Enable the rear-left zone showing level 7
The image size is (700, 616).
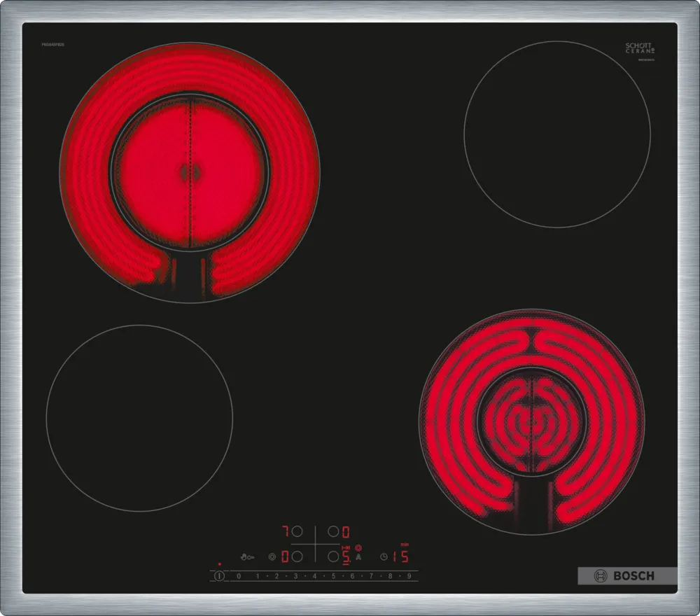pos(297,531)
